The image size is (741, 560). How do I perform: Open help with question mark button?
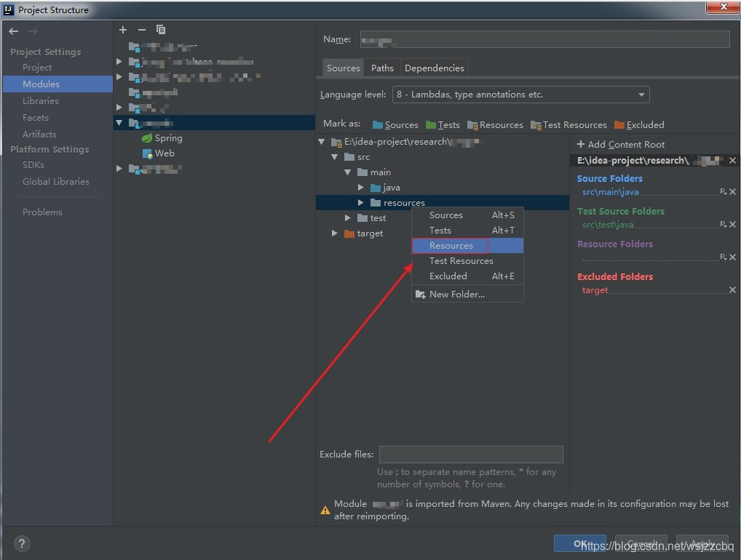click(22, 543)
